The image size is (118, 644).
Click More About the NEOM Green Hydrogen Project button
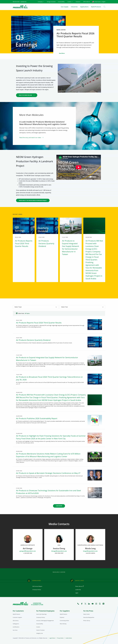click(x=33, y=201)
